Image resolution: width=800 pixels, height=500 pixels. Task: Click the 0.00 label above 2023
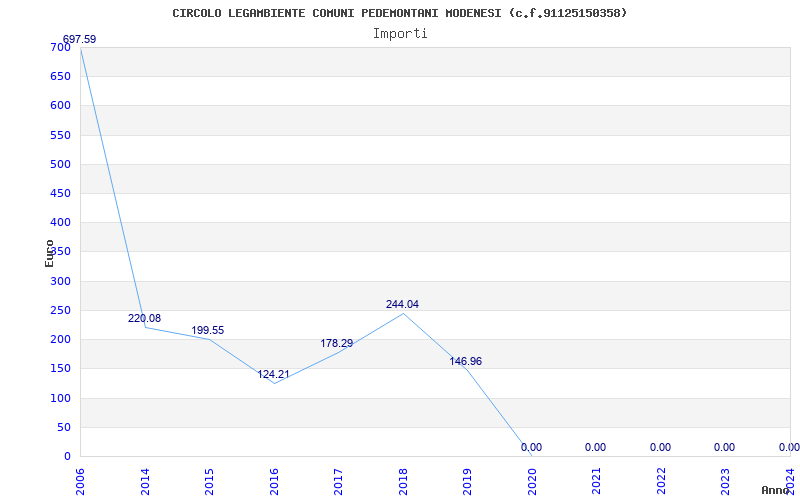[x=724, y=447]
